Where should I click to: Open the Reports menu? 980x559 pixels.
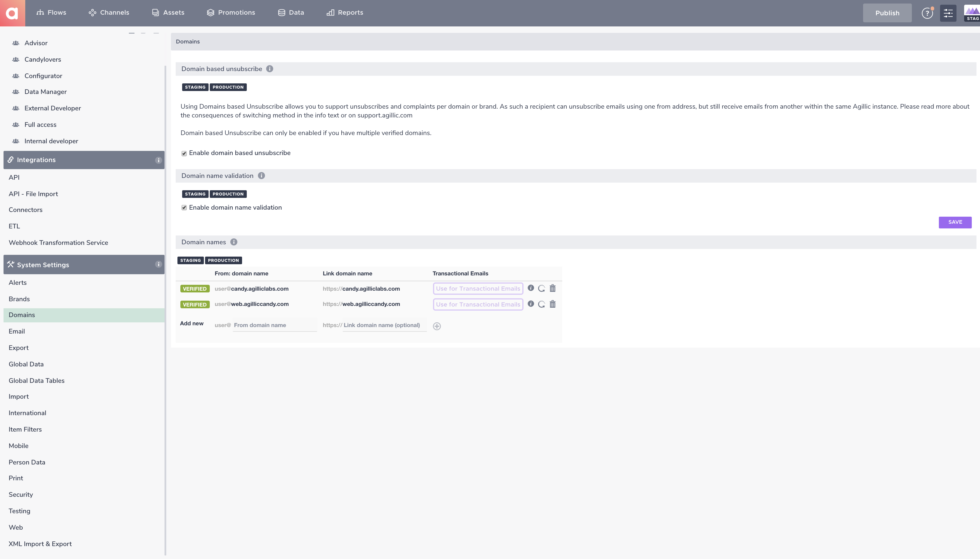[345, 13]
